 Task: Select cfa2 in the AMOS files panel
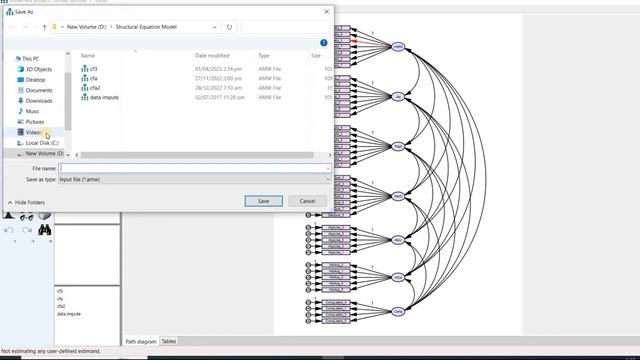coord(61,306)
